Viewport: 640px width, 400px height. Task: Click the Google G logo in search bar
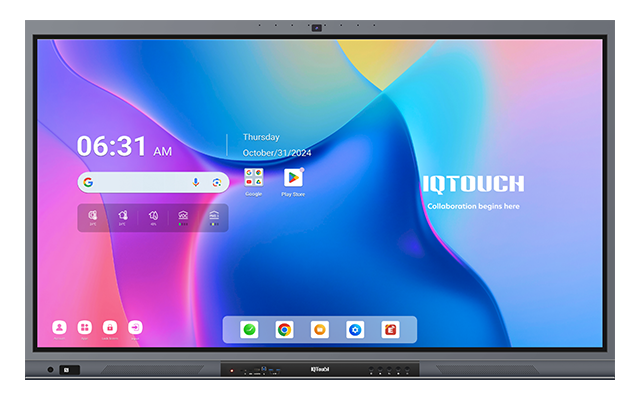[88, 182]
